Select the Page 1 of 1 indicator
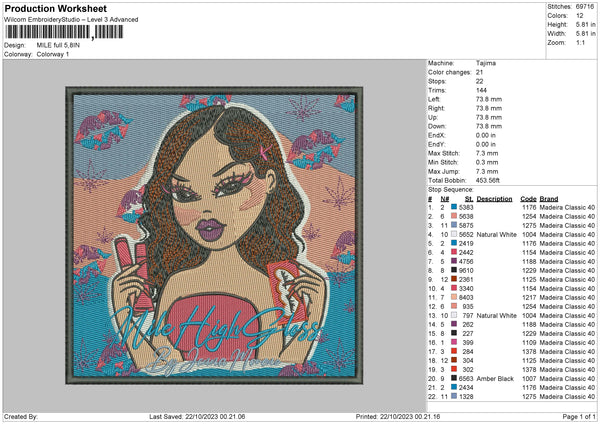The width and height of the screenshot is (600, 424). (x=579, y=416)
